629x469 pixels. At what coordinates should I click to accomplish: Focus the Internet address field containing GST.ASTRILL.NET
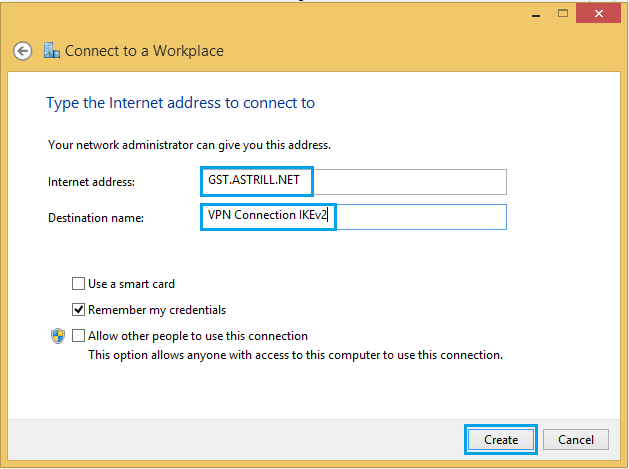[353, 182]
